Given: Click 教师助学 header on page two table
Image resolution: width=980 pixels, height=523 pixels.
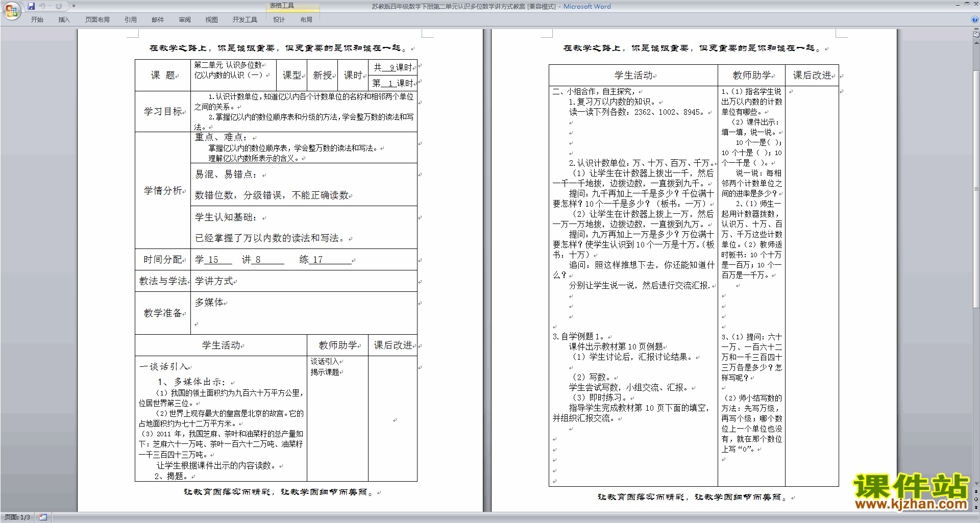Looking at the screenshot, I should [752, 76].
